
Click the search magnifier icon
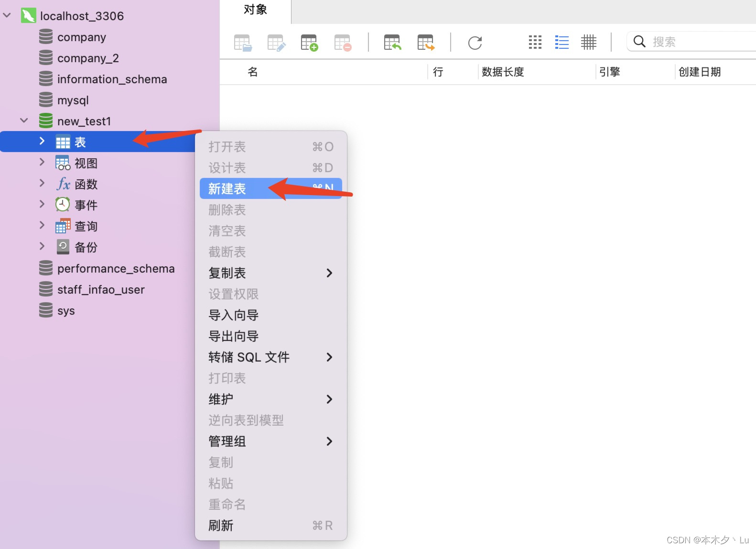[639, 42]
